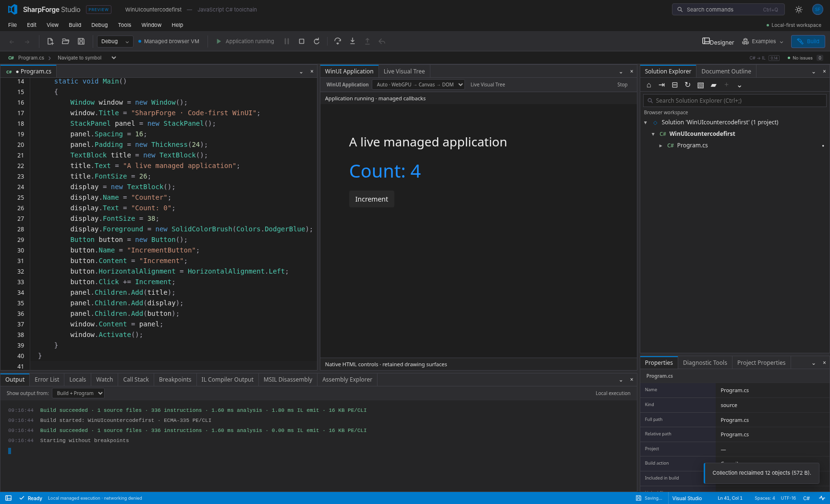Open the Debug configuration dropdown

pyautogui.click(x=115, y=41)
